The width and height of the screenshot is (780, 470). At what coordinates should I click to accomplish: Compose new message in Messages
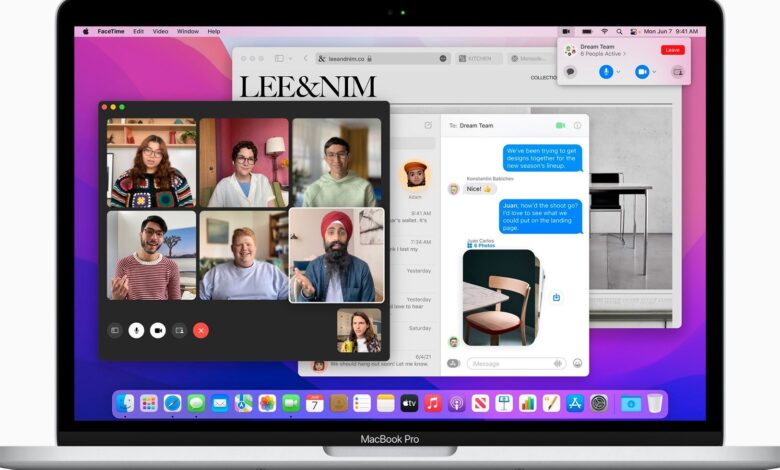click(428, 125)
